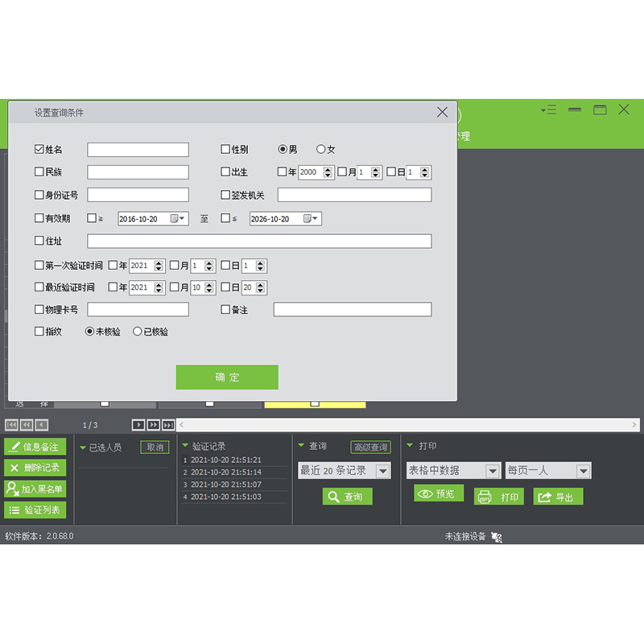Open the 验证列表 list button
644x644 pixels.
[35, 510]
